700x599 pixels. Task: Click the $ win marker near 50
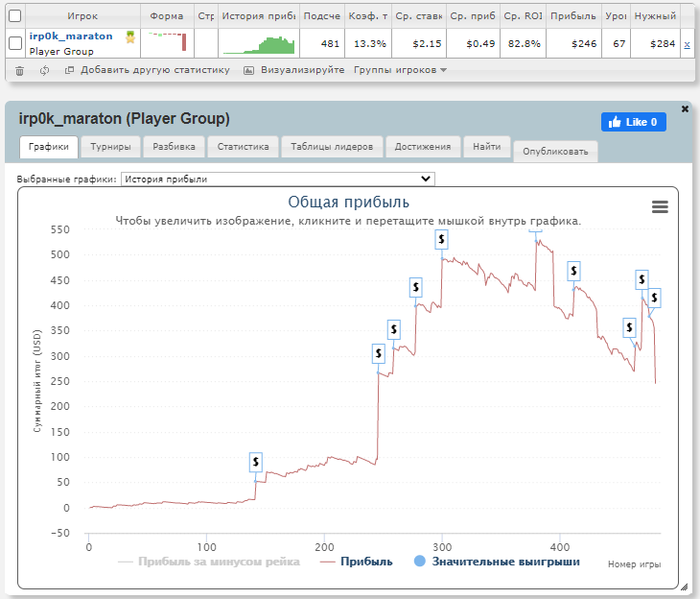(x=256, y=462)
